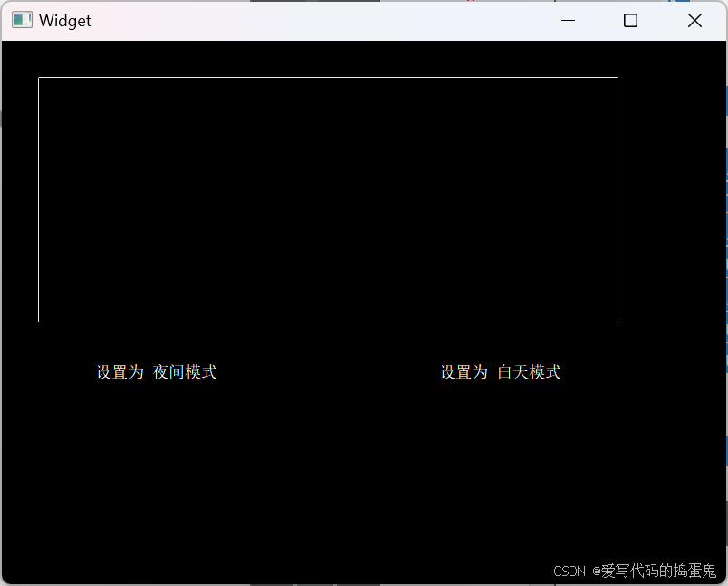Click the 设置为 白天模式 button
The height and width of the screenshot is (586, 728).
click(x=501, y=372)
